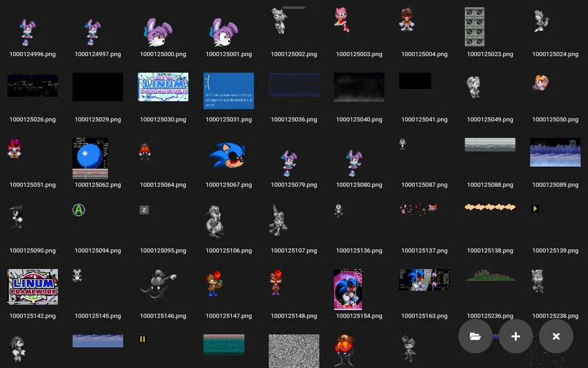Open the folder browse button
Screen dimensions: 588x368
(x=475, y=336)
